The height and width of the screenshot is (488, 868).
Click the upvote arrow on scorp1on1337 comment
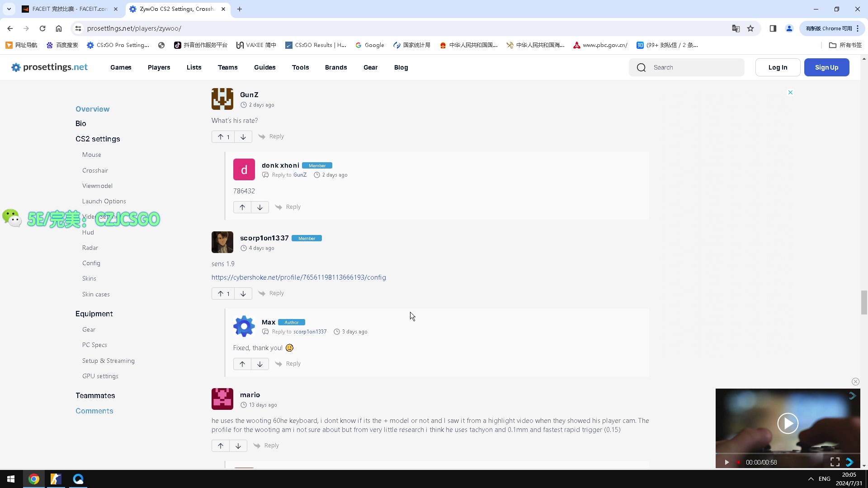(x=220, y=294)
